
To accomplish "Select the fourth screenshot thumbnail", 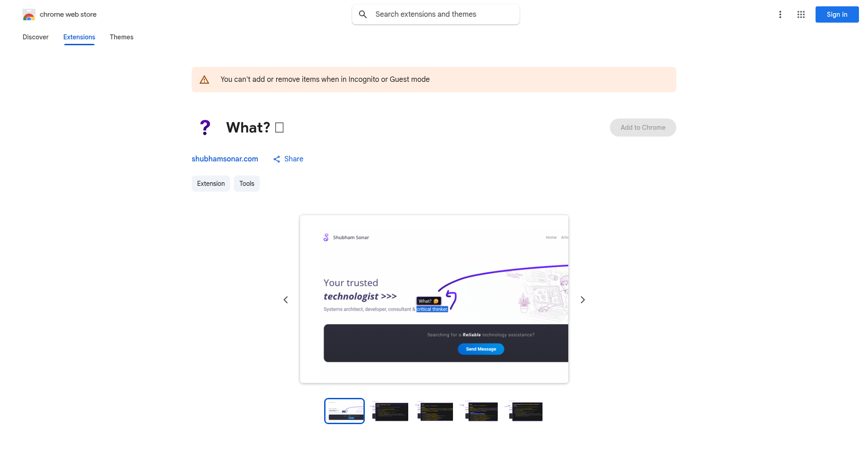I will (x=479, y=411).
